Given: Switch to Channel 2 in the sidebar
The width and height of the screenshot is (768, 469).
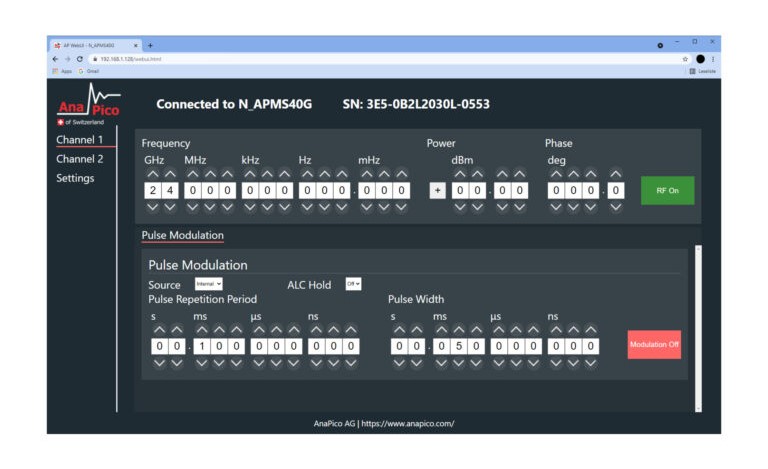Looking at the screenshot, I should point(79,159).
